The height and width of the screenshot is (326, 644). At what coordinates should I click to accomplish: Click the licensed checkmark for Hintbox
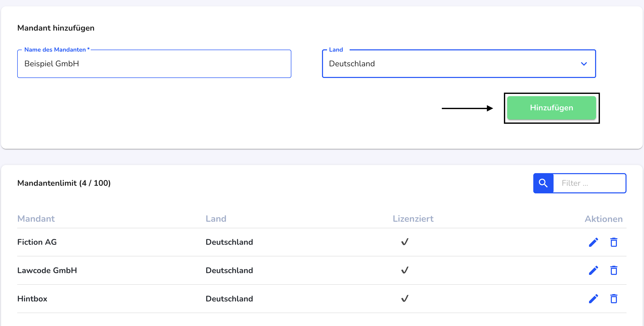pyautogui.click(x=405, y=298)
